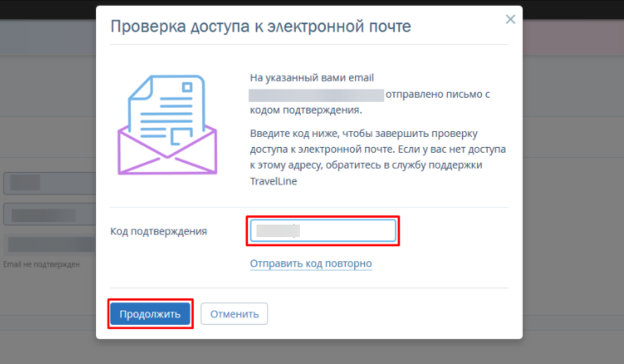Click the 'Email не подтвержден' text behind the dialog
Viewport: 624px width, 364px height.
42,264
